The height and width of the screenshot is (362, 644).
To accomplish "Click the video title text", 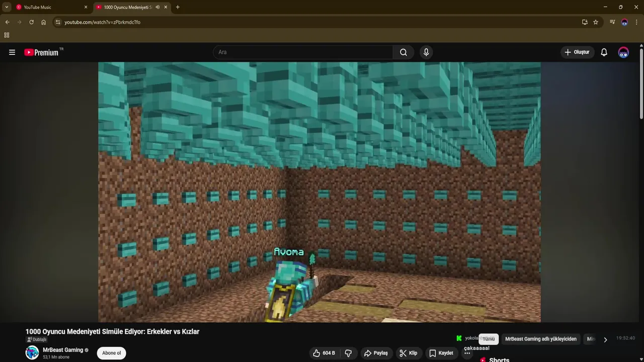I will [x=113, y=332].
